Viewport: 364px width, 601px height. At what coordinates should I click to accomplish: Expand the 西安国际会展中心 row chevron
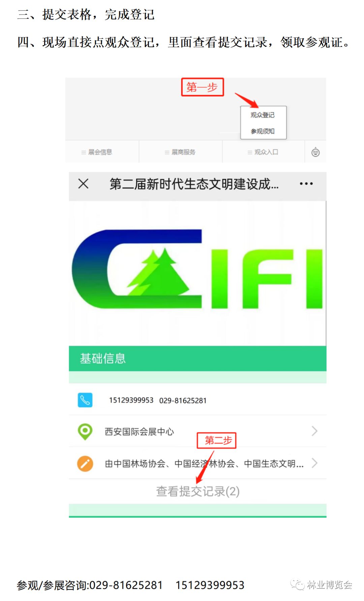pos(314,431)
